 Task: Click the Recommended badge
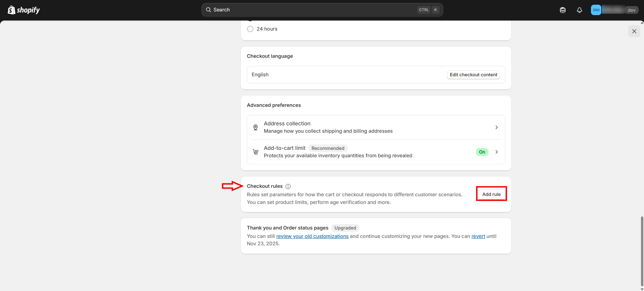328,148
